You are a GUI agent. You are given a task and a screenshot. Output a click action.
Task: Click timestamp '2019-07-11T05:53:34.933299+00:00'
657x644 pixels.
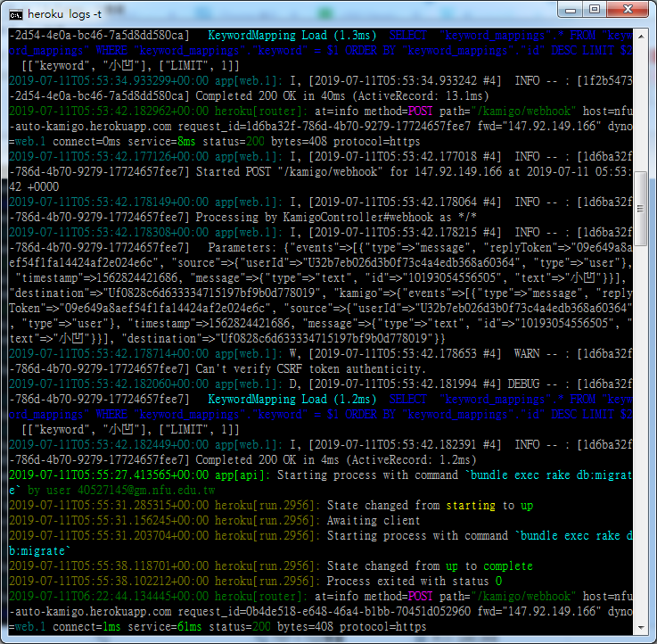pyautogui.click(x=109, y=81)
